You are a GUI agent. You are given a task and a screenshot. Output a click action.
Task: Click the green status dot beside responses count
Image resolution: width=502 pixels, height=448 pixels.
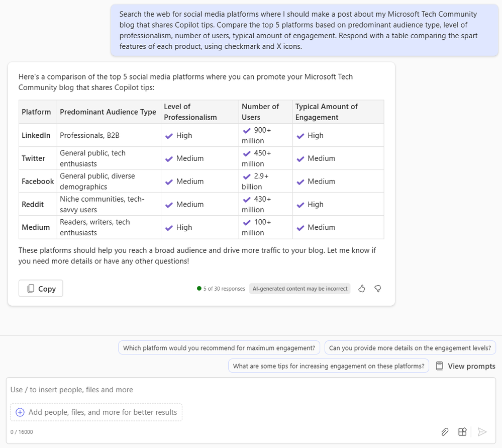click(199, 289)
